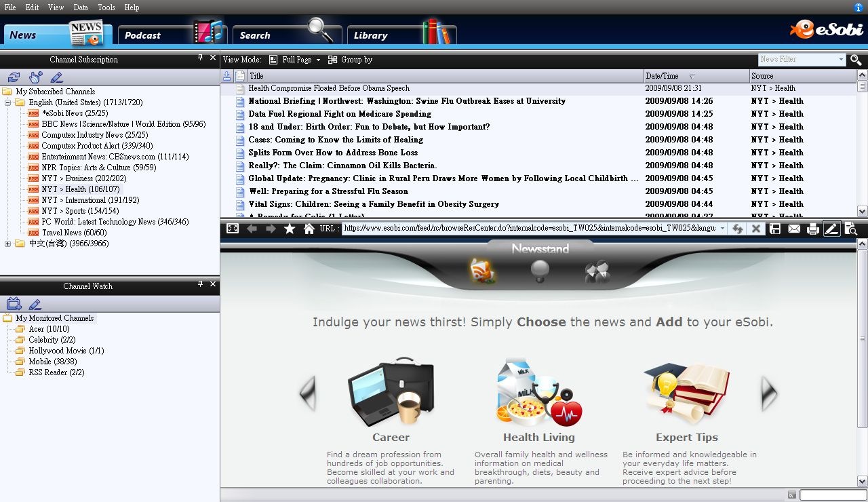Expand the 中文(台灣) channel folder
Image resolution: width=868 pixels, height=502 pixels.
point(8,244)
